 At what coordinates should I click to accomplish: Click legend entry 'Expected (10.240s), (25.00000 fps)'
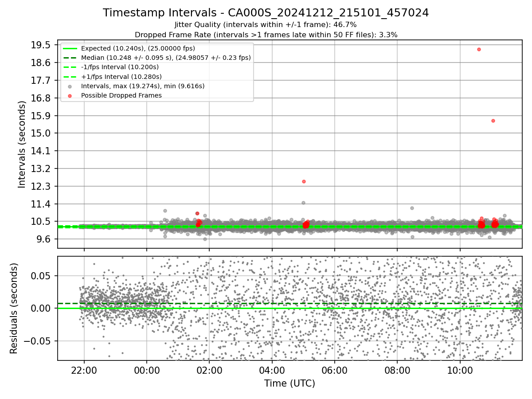click(x=138, y=48)
